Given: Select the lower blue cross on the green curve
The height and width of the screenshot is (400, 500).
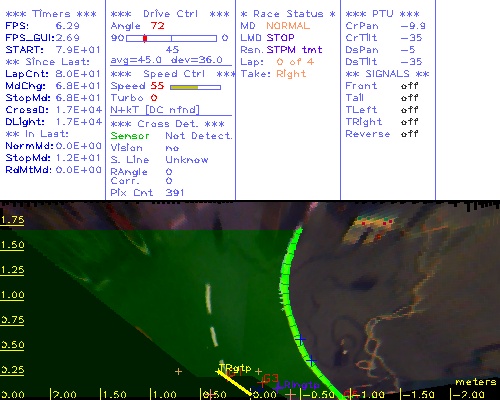Looking at the screenshot, I should pyautogui.click(x=311, y=361).
